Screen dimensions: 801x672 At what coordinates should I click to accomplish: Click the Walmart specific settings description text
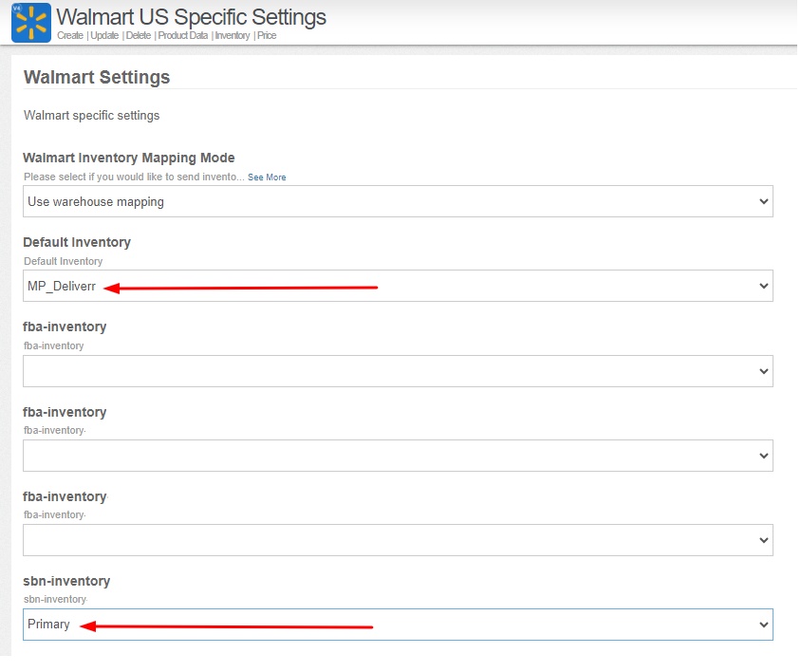(91, 116)
